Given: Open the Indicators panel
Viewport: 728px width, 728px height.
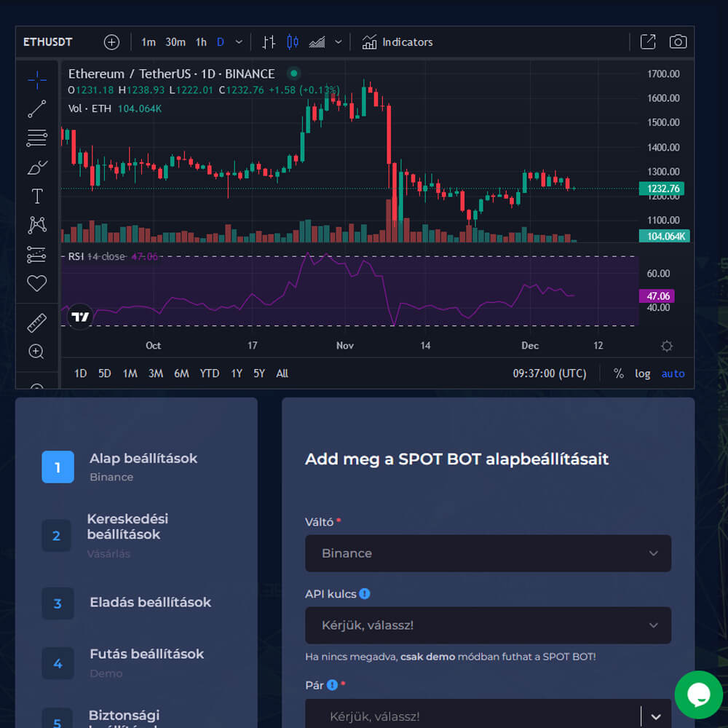Looking at the screenshot, I should 397,42.
